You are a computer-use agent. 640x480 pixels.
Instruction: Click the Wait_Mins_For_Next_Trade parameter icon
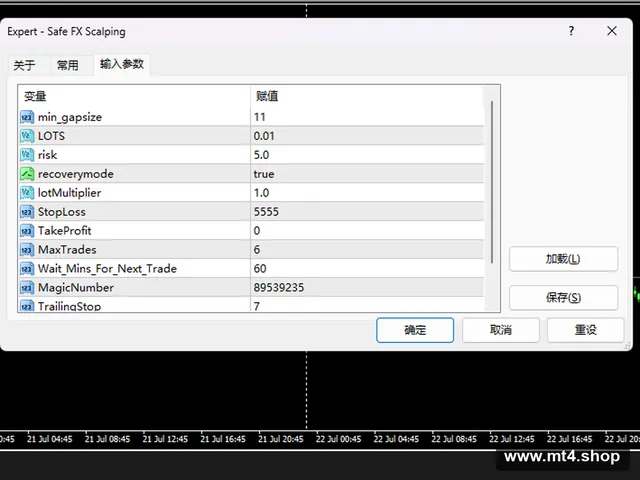27,269
